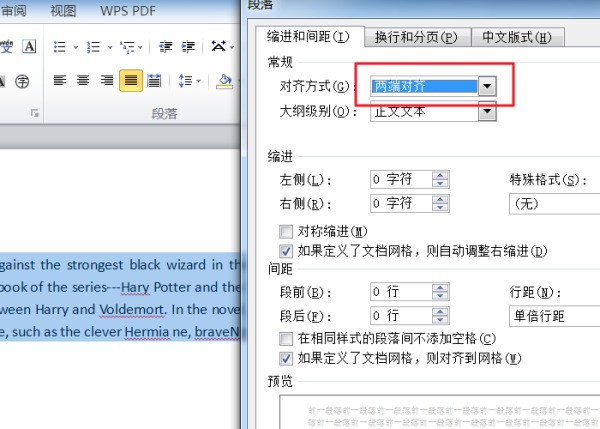Viewport: 600px width, 429px height.
Task: Click the misspelled word Voldemort in document
Action: click(x=132, y=310)
